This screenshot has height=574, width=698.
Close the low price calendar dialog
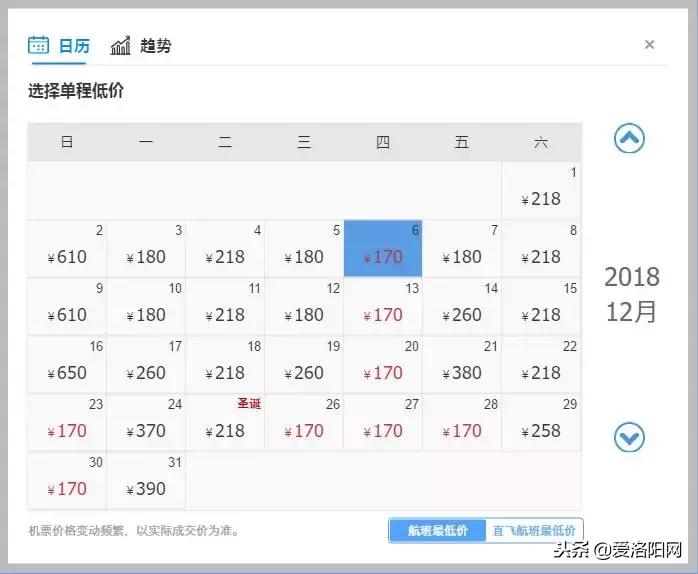649,45
